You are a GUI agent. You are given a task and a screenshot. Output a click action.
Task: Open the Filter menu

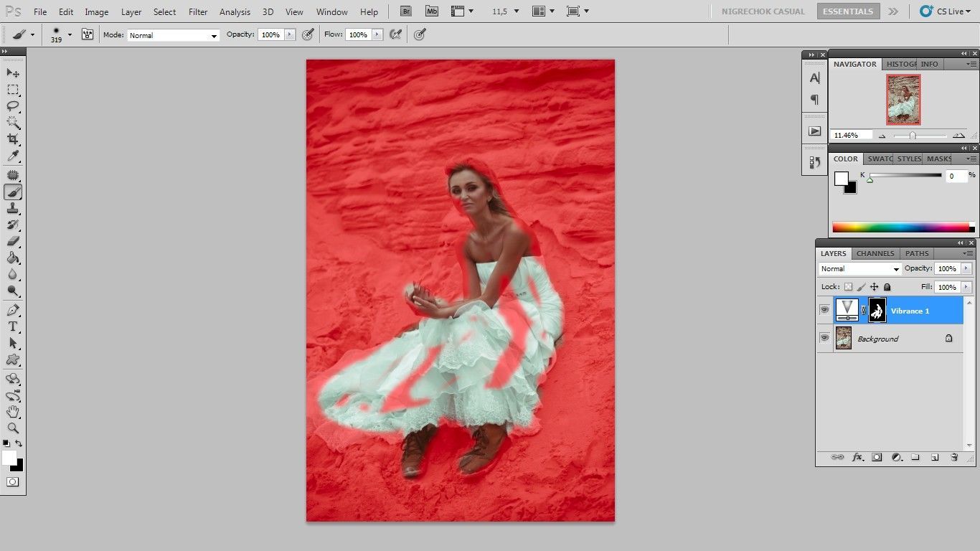[198, 12]
